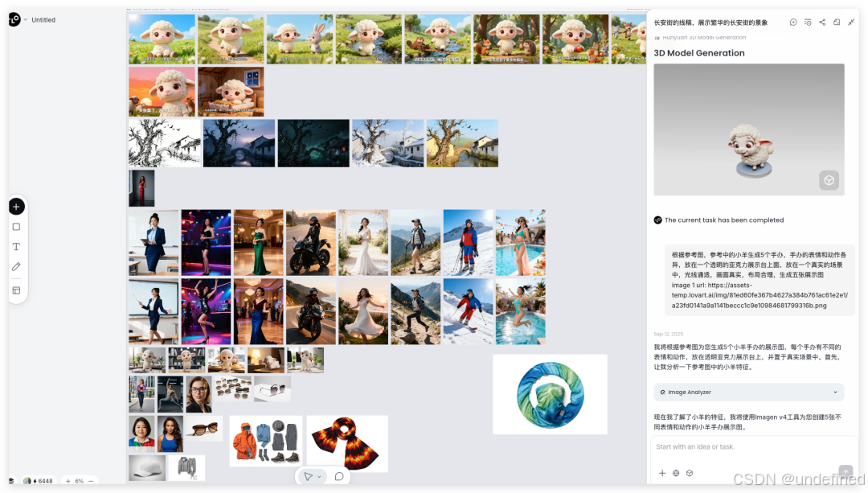
Task: Select the green evening gown image
Action: pos(259,243)
